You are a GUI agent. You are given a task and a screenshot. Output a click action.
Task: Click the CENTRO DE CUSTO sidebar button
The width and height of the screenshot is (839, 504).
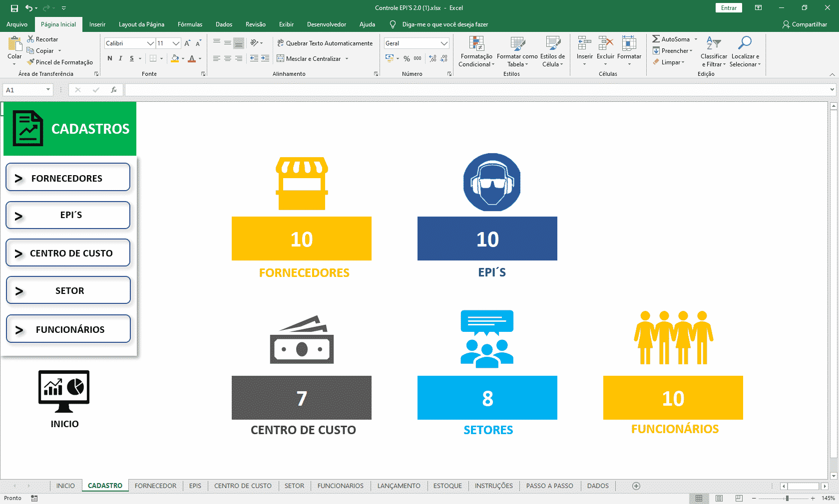pos(68,253)
